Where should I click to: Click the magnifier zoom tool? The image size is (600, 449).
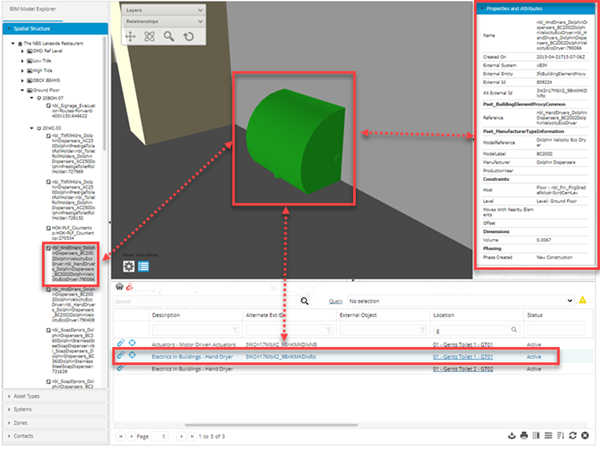point(168,35)
